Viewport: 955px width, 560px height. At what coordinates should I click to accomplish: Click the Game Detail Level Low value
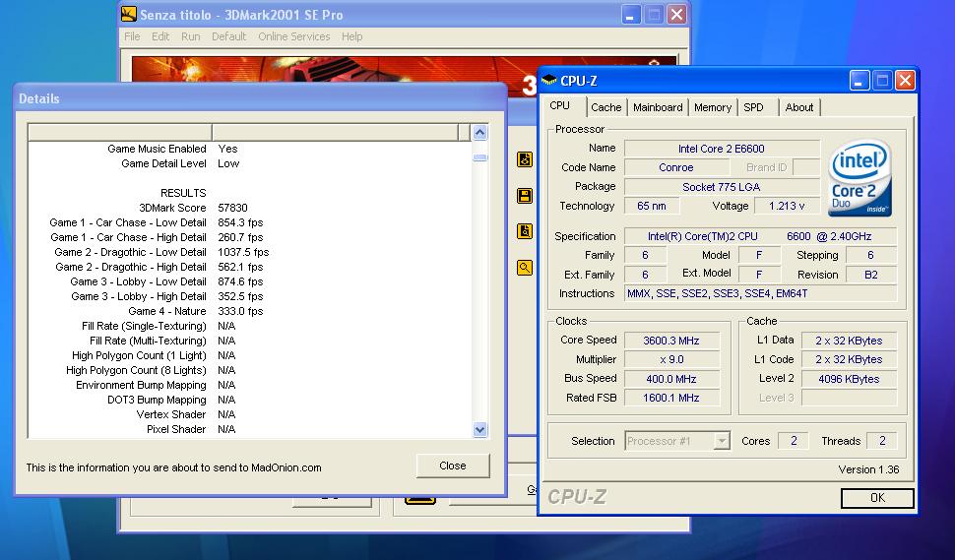(x=228, y=163)
